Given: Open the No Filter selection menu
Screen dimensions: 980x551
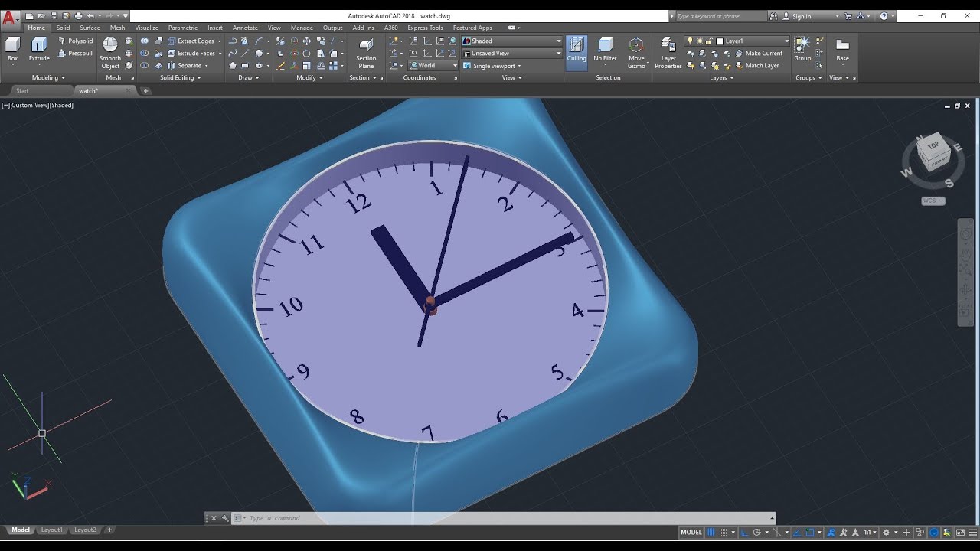Looking at the screenshot, I should click(605, 50).
